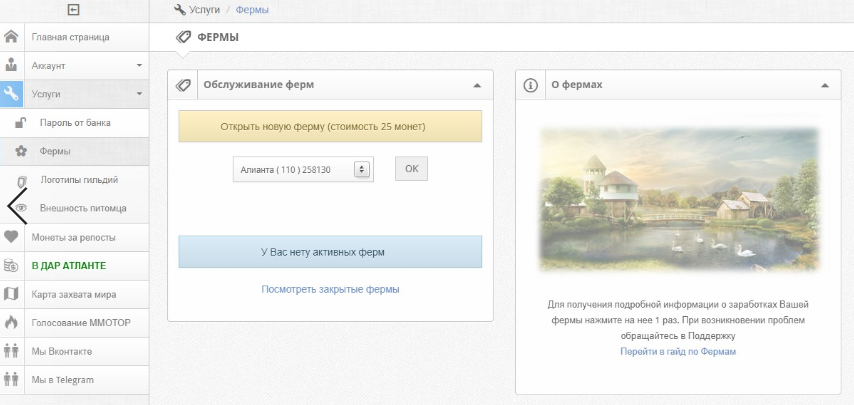Collapse the Услуги submenu arrow

coord(139,94)
